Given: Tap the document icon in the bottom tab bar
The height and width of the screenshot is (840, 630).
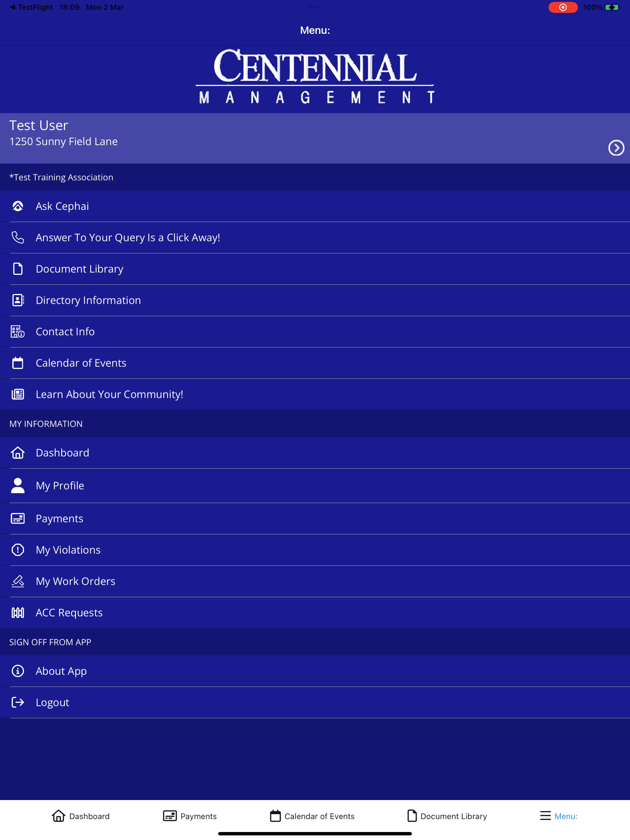Looking at the screenshot, I should click(x=412, y=816).
